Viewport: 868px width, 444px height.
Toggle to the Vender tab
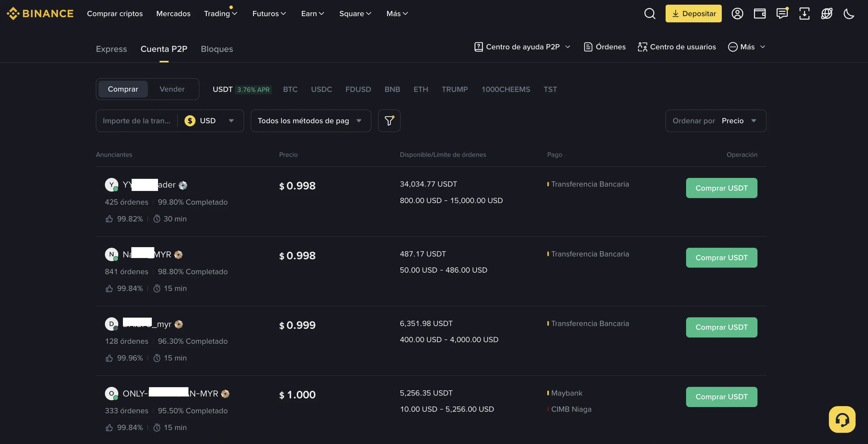click(x=172, y=89)
